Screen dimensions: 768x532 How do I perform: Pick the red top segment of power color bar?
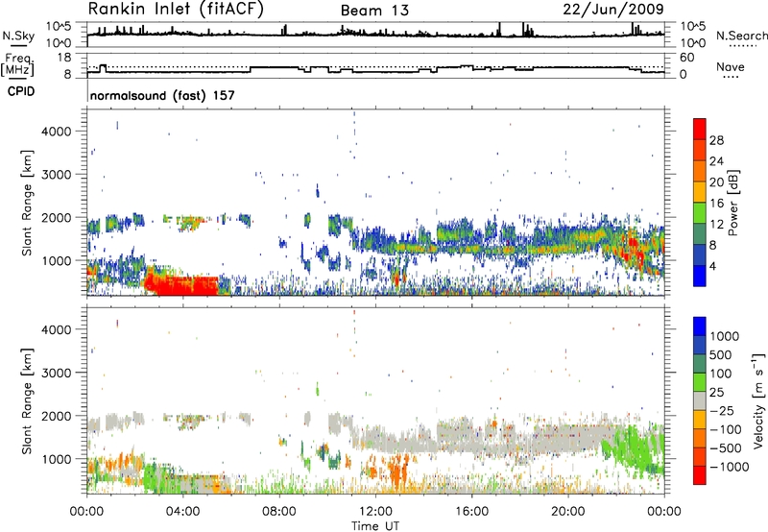(x=700, y=129)
